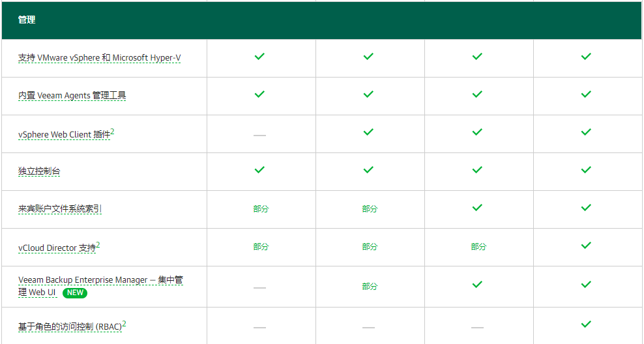Click the first-column checkmark in the Hyper-V row

tap(259, 57)
